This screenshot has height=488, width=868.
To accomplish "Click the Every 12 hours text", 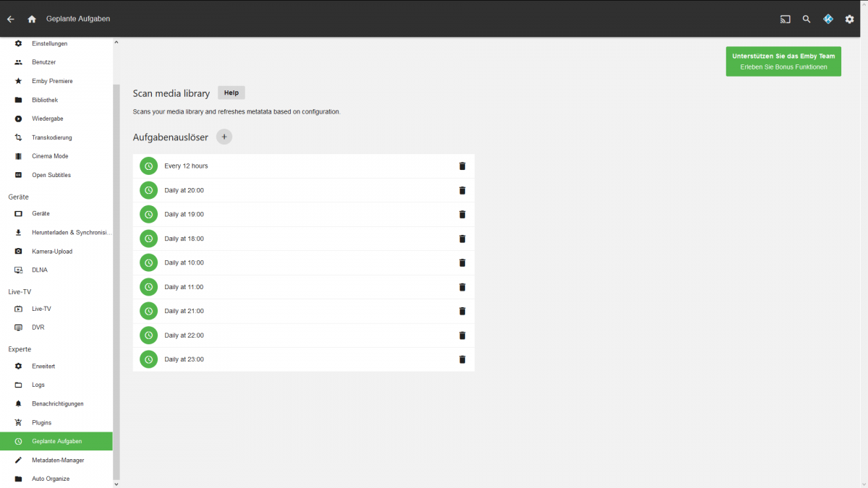I will pyautogui.click(x=186, y=166).
